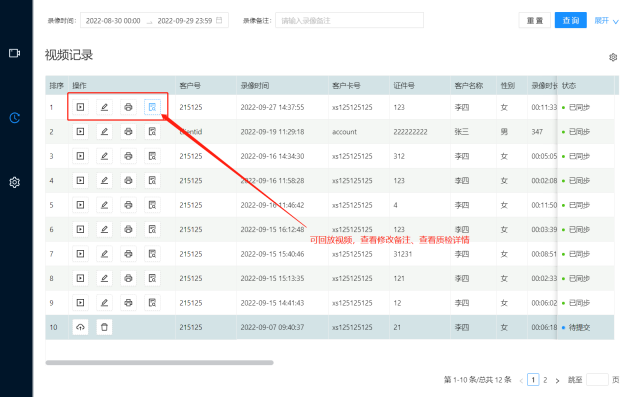Click the 重置 reset button
Image resolution: width=630 pixels, height=397 pixels.
coord(535,20)
